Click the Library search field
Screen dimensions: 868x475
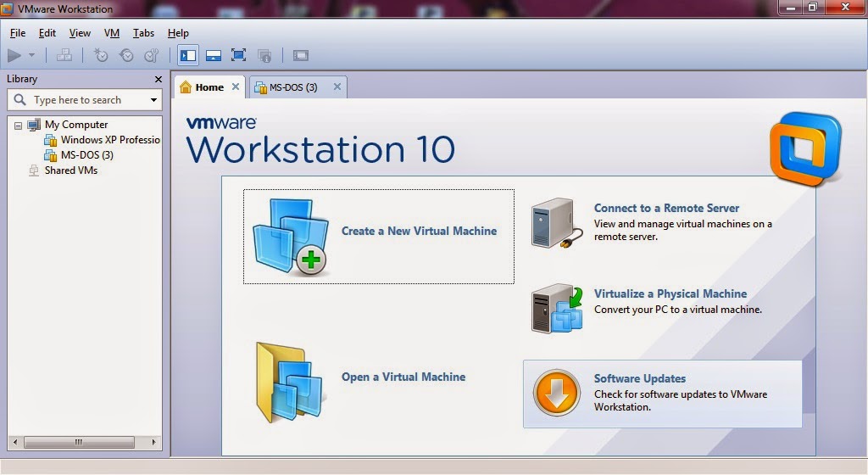pyautogui.click(x=85, y=99)
